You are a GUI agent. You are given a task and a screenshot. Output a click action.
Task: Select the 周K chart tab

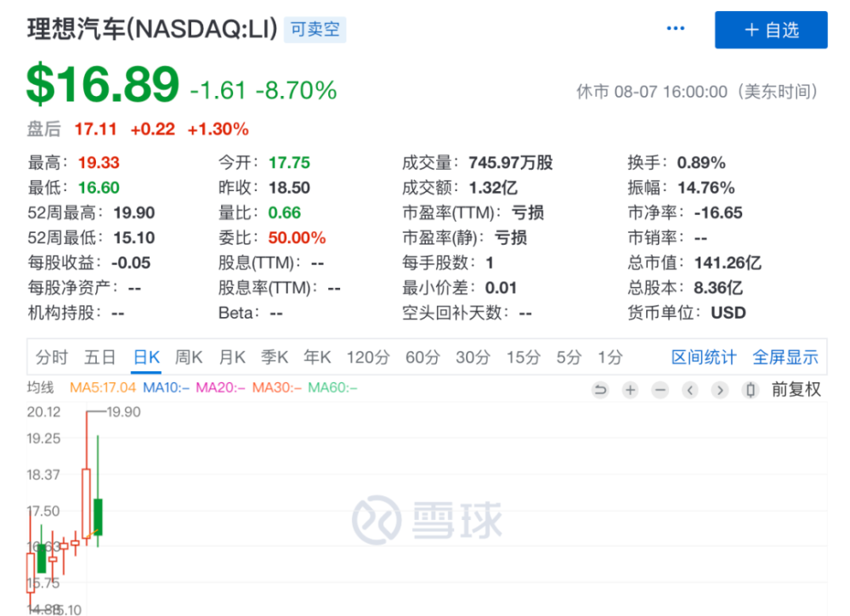(x=189, y=358)
